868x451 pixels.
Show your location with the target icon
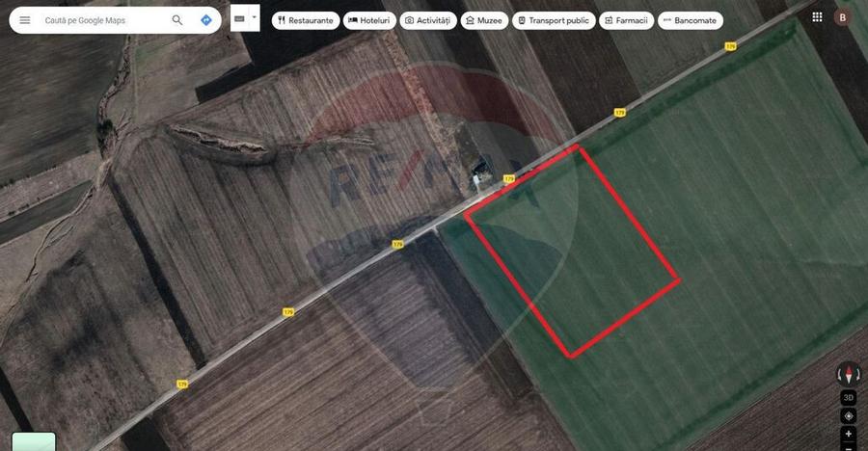click(849, 415)
